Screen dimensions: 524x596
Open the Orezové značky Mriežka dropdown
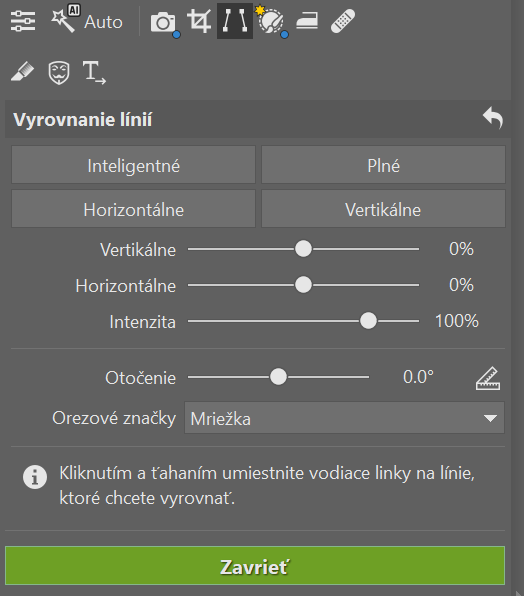(344, 418)
